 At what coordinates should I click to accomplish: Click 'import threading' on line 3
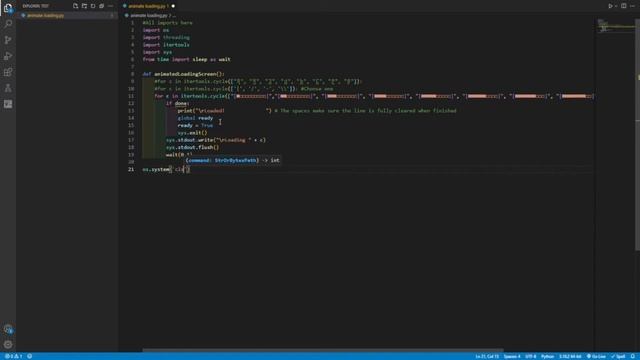[166, 38]
